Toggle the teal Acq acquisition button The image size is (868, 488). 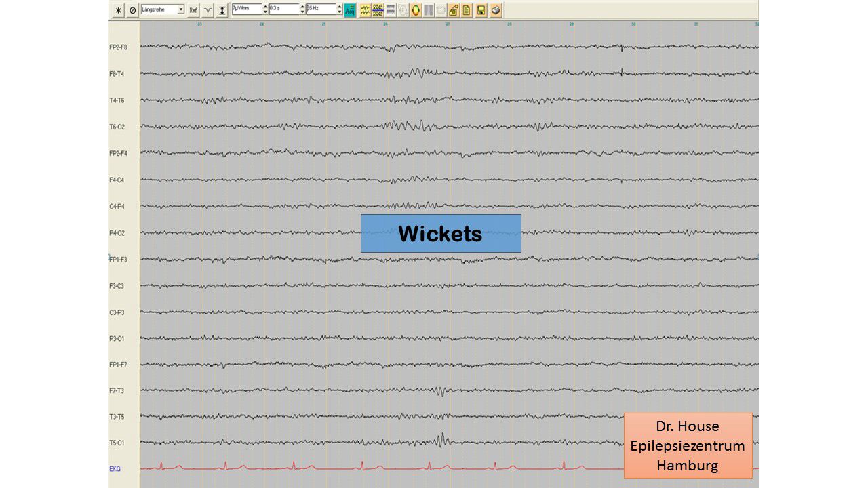(350, 10)
